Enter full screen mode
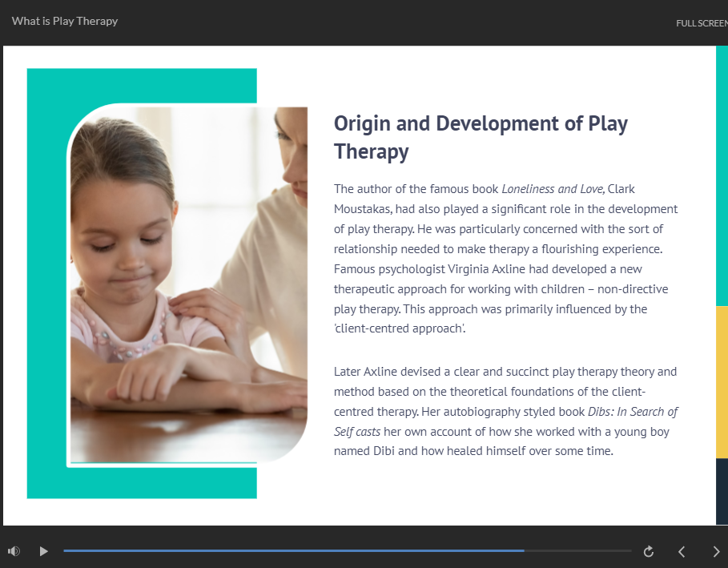Viewport: 728px width, 568px height. pos(702,23)
